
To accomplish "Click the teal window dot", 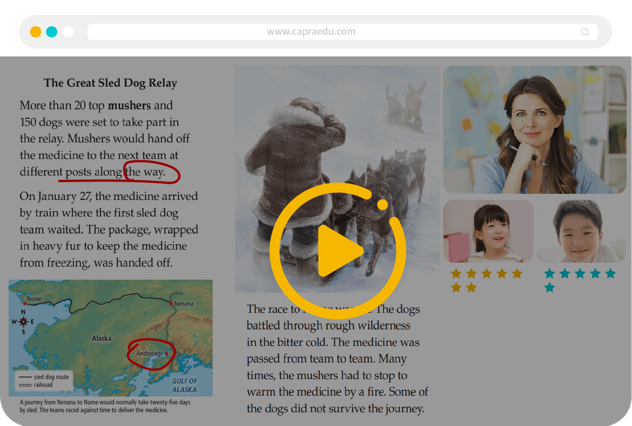I will point(52,32).
